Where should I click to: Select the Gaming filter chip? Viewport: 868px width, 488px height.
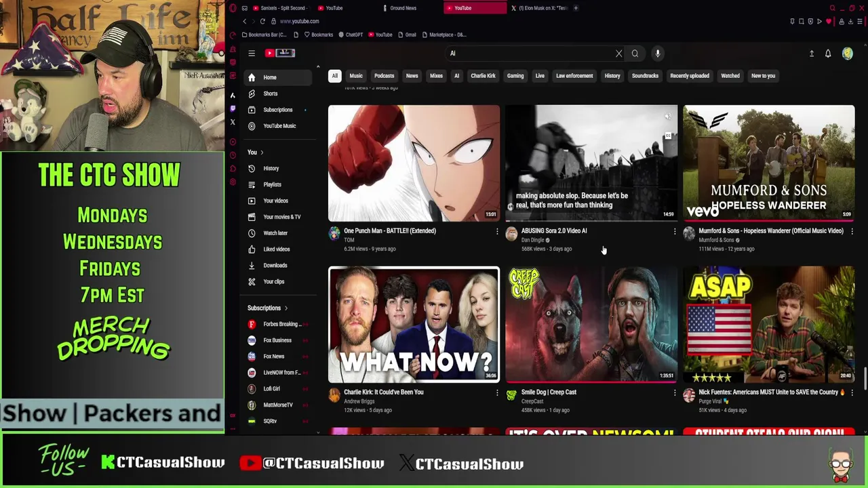click(x=515, y=76)
